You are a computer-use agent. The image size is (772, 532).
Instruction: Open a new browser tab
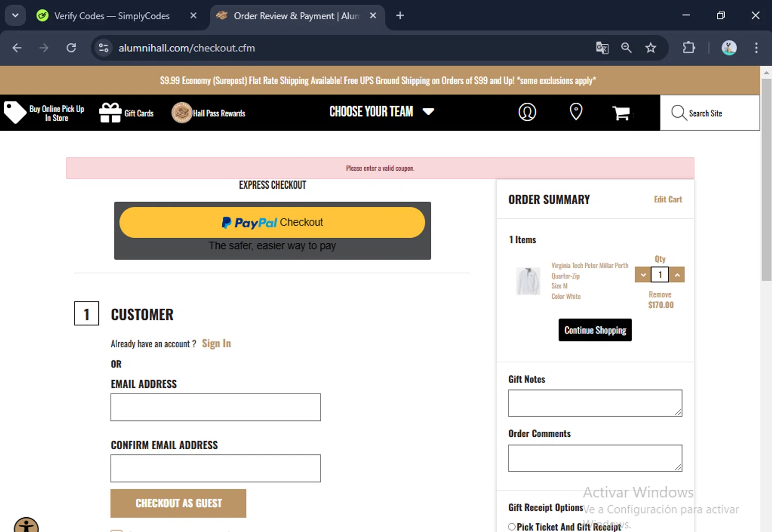click(x=400, y=16)
